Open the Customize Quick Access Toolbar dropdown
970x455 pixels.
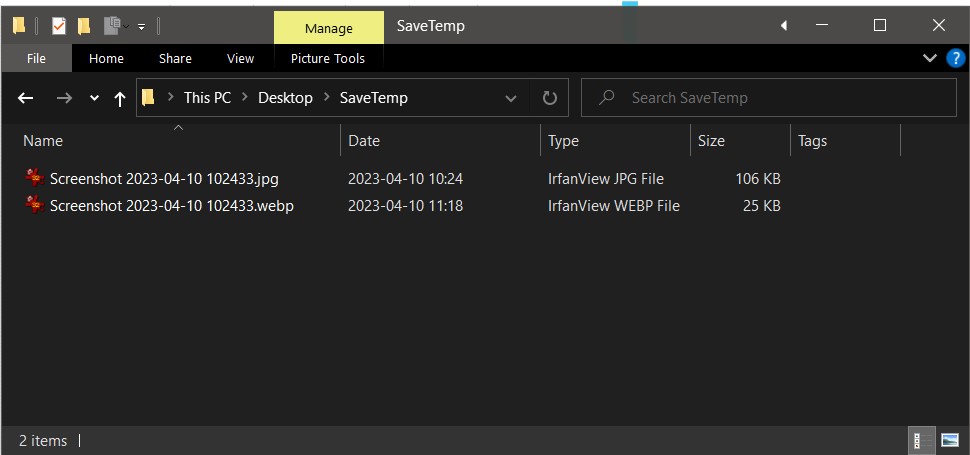point(141,26)
